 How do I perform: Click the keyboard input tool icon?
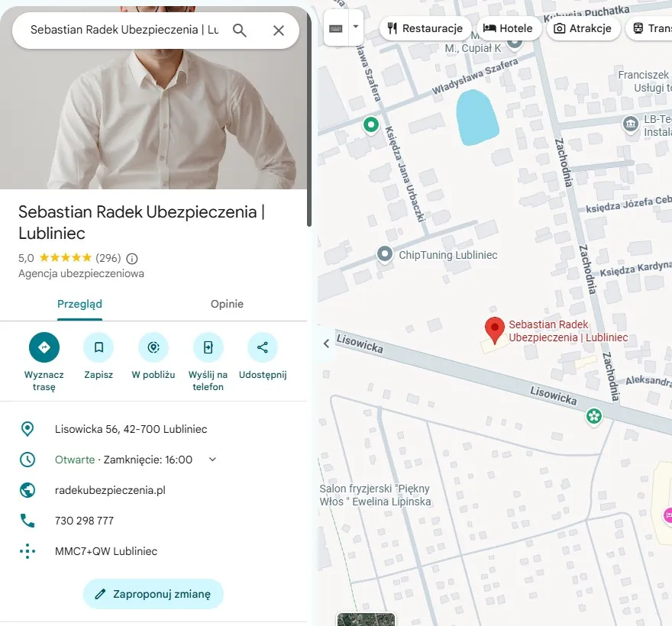335,28
